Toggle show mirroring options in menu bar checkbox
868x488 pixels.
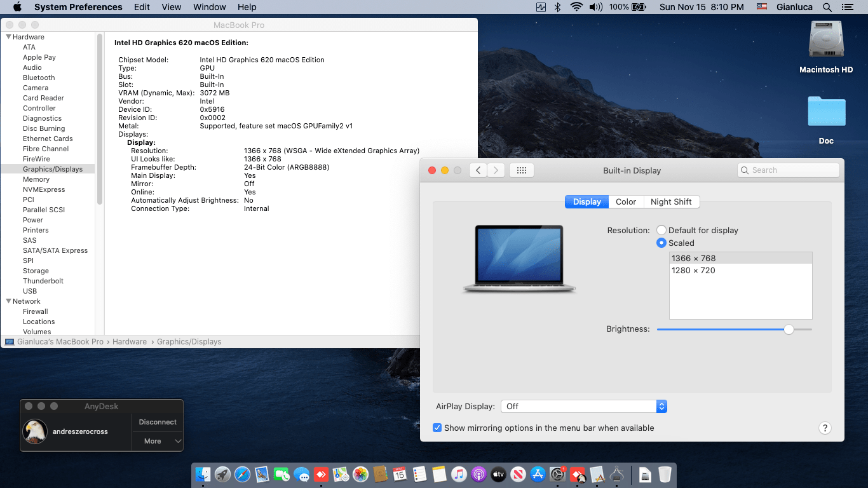coord(437,428)
